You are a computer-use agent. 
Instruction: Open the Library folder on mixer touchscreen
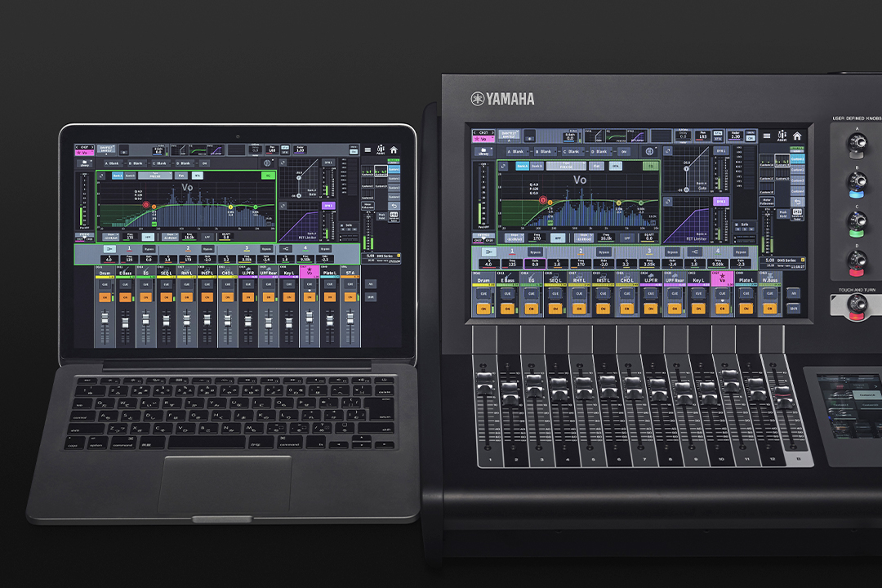click(483, 151)
